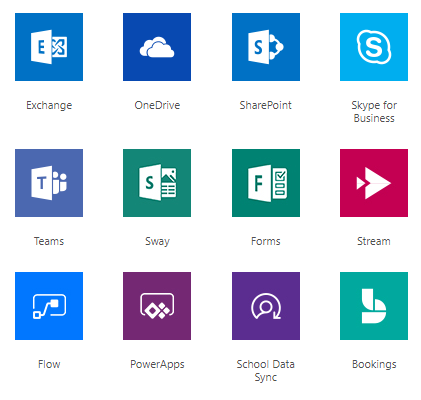
Task: Launch the PowerApps icon tile
Action: (157, 306)
